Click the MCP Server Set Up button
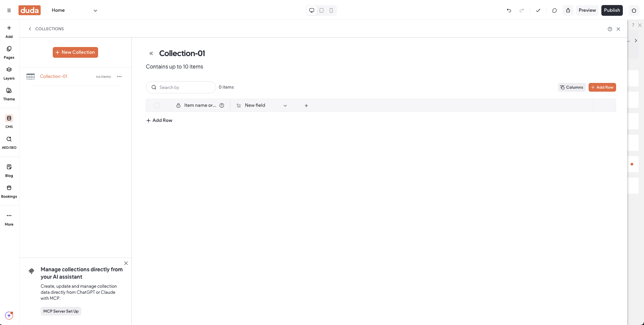The height and width of the screenshot is (325, 644). pos(61,311)
